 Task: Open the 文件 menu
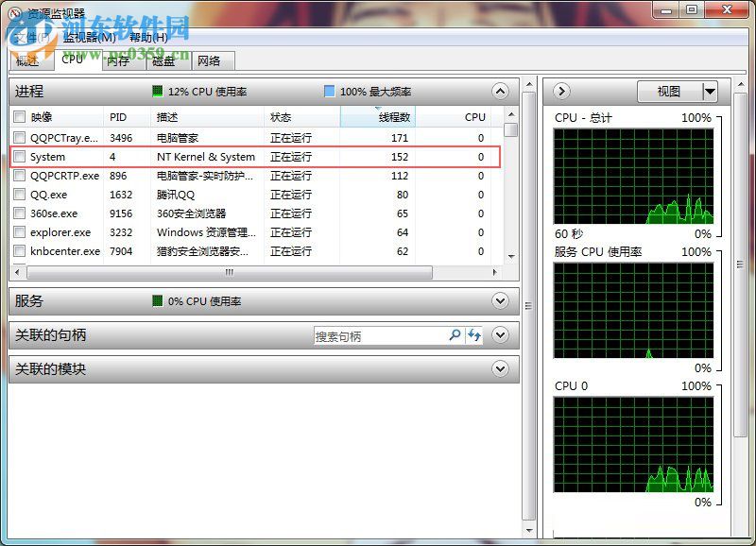click(26, 35)
